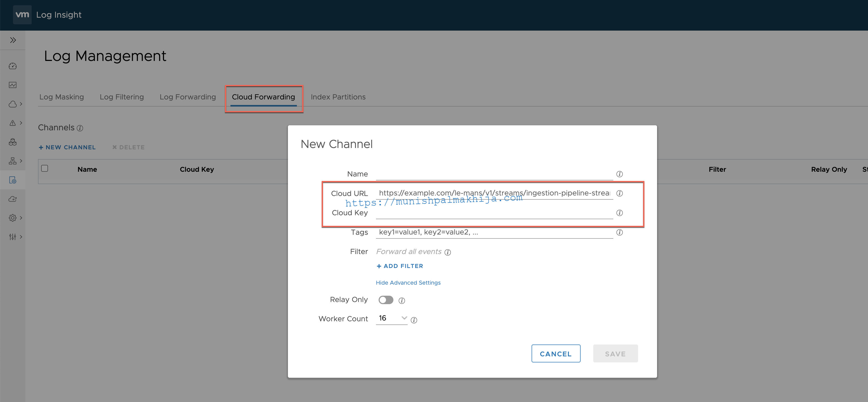The height and width of the screenshot is (402, 868).
Task: Click the Name field info icon
Action: pos(619,174)
